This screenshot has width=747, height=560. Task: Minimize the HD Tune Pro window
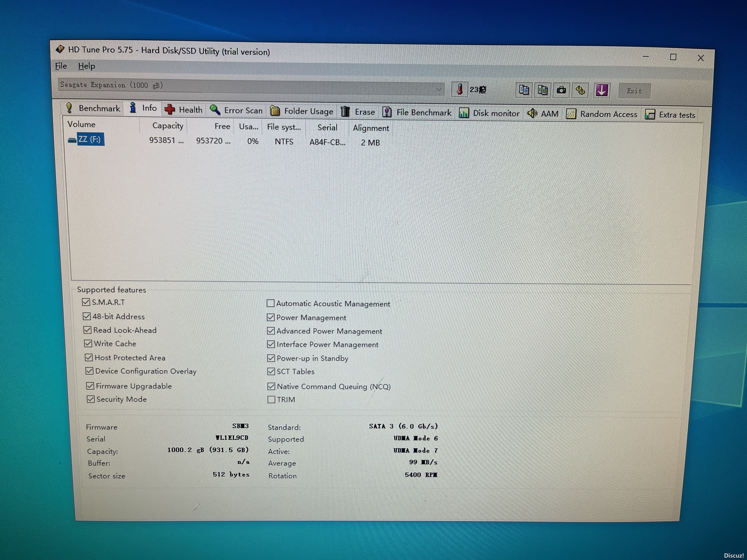tap(646, 57)
